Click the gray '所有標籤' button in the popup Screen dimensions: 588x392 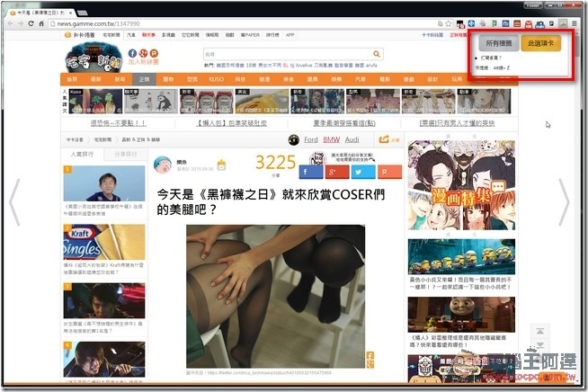(498, 43)
